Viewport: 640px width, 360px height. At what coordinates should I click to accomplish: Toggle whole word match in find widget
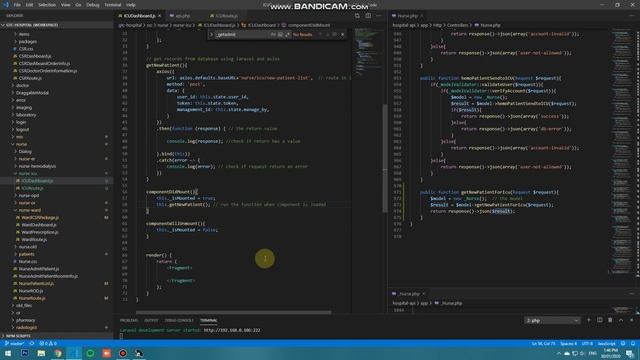click(280, 35)
